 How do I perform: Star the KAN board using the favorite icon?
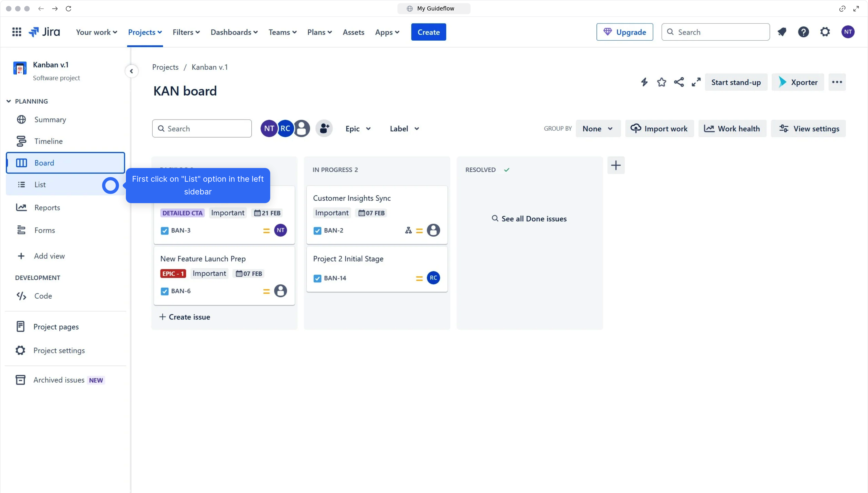point(661,82)
